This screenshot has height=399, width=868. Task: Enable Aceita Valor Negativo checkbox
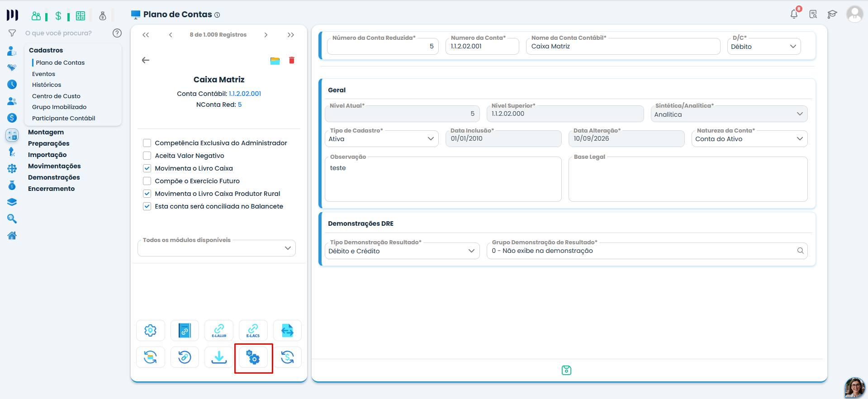click(x=147, y=156)
